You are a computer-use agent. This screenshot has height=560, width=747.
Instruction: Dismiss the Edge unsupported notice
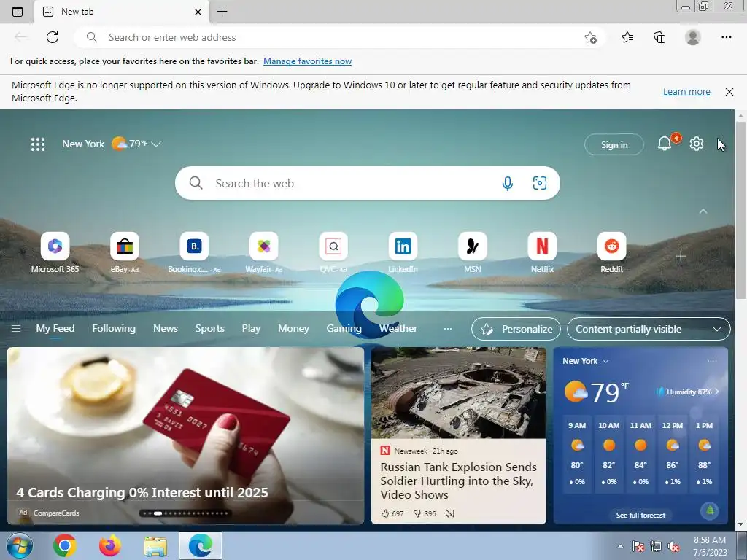point(729,91)
